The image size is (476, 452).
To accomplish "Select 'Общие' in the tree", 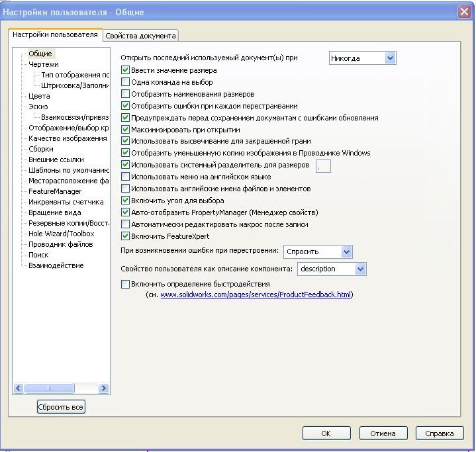I will point(40,54).
